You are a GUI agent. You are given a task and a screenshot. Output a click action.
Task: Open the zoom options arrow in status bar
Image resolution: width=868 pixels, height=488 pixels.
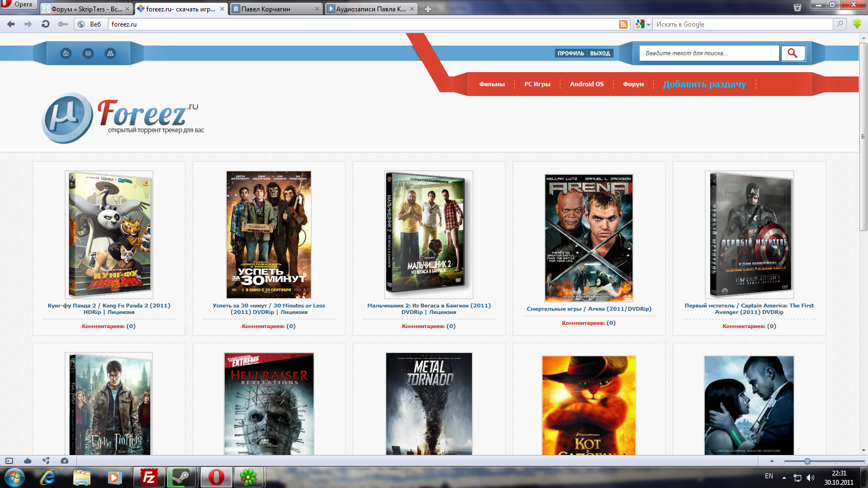click(772, 461)
